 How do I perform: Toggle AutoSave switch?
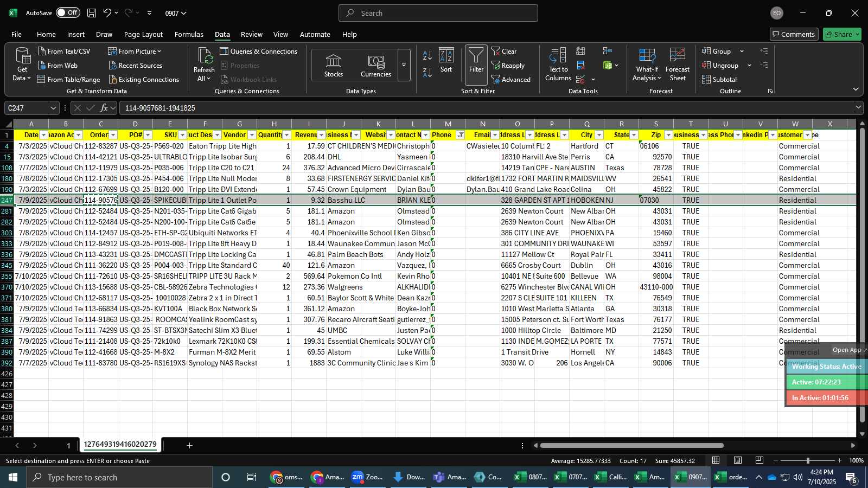(67, 12)
